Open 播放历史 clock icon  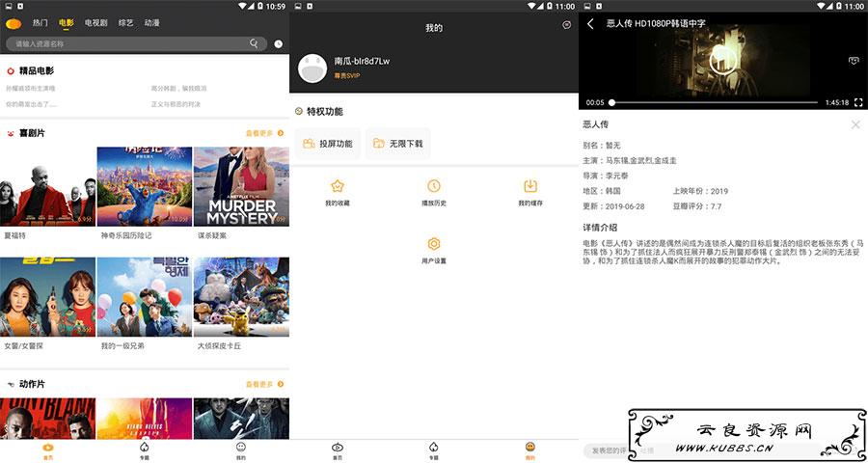pyautogui.click(x=433, y=186)
